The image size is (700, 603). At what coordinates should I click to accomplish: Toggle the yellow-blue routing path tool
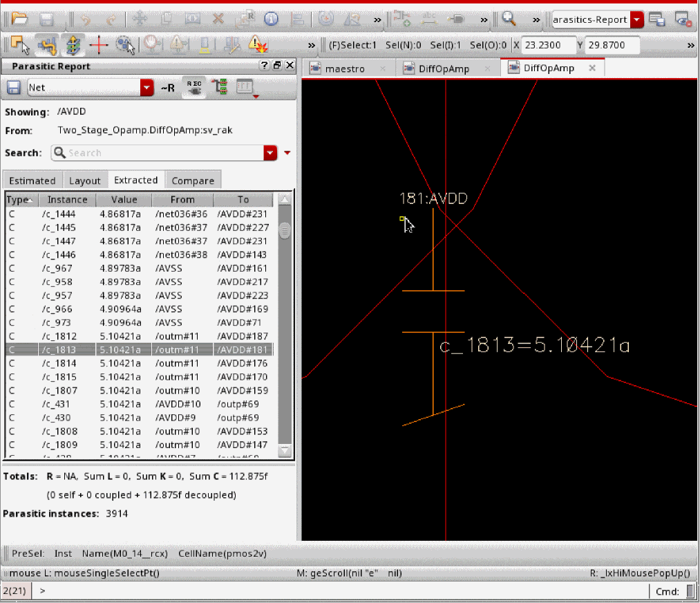46,46
